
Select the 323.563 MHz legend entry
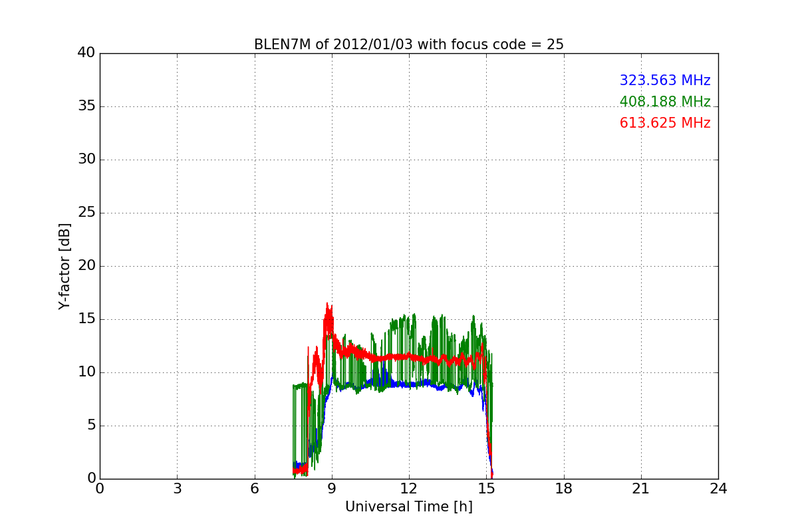[665, 80]
